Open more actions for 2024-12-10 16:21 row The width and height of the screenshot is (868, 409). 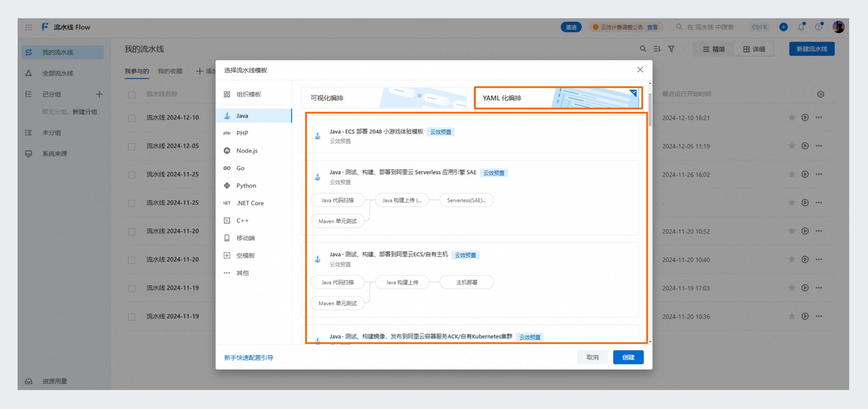click(819, 117)
